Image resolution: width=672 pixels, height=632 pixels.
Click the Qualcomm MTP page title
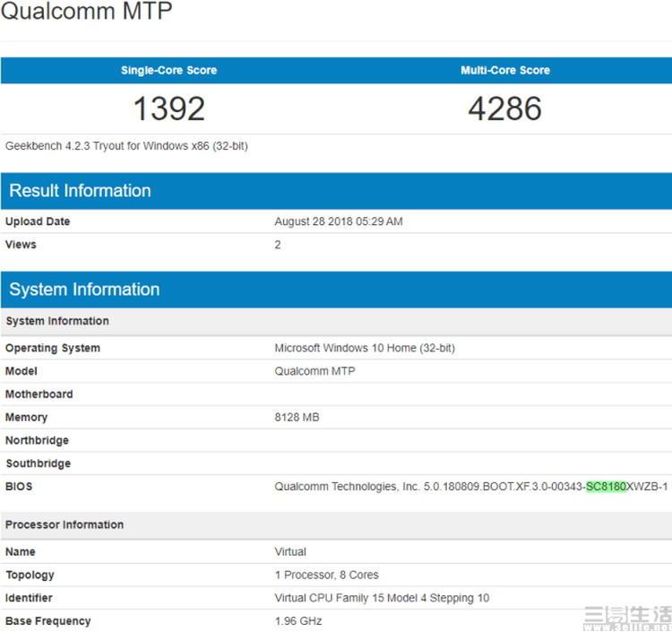tap(87, 13)
